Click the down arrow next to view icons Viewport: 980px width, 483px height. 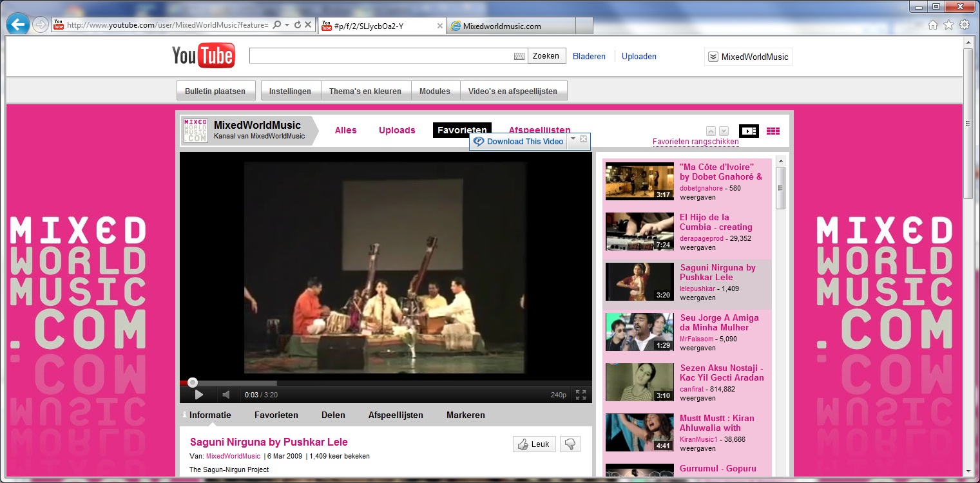point(724,131)
